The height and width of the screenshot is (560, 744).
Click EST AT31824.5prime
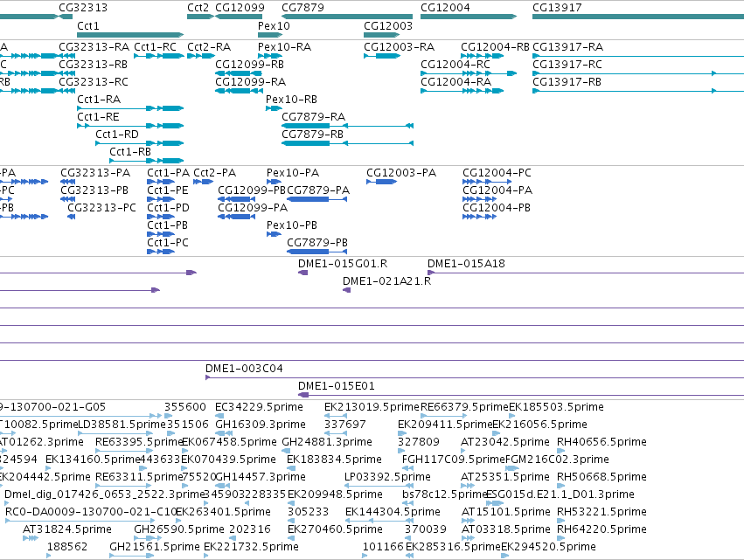pos(31,537)
